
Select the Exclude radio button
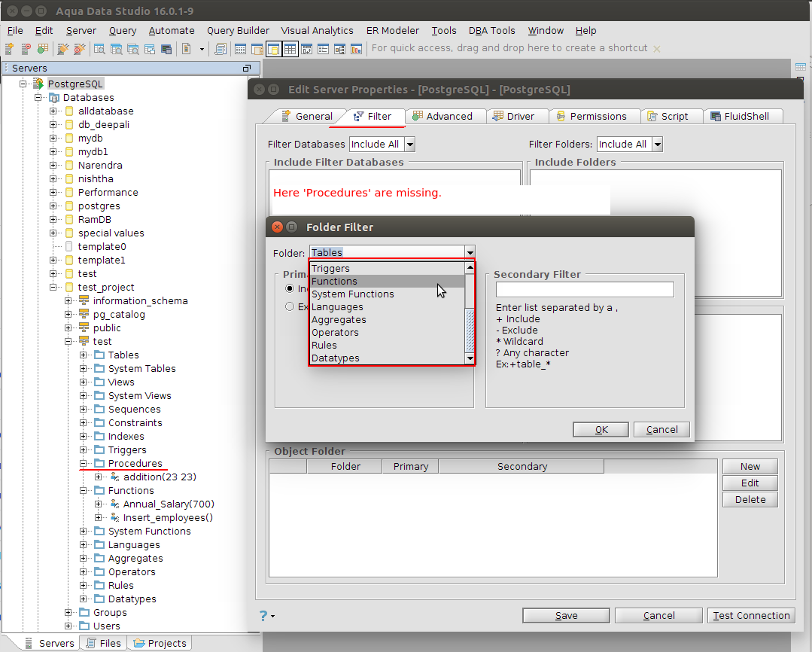click(290, 307)
